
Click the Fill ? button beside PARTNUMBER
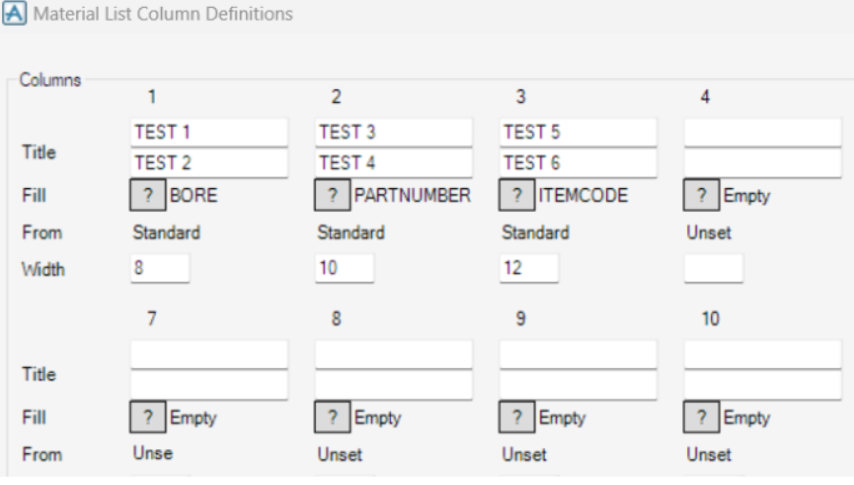coord(333,197)
